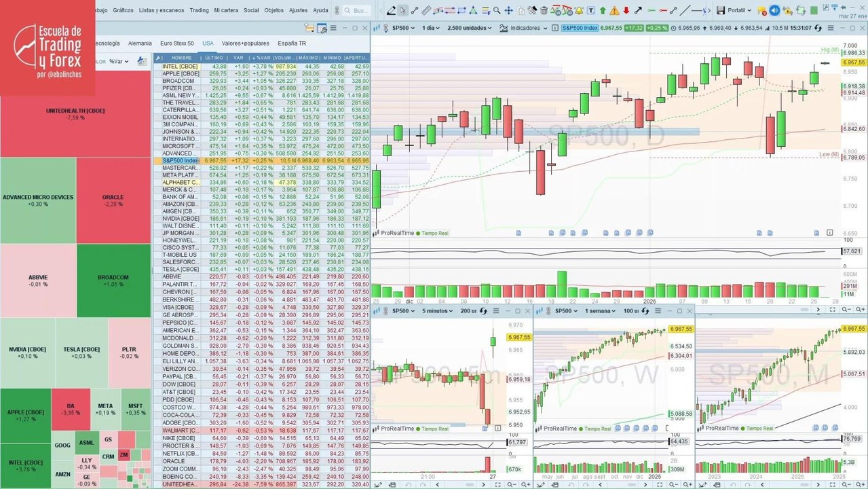868x489 pixels.
Task: Select the pencil drawing tool
Action: (391, 10)
